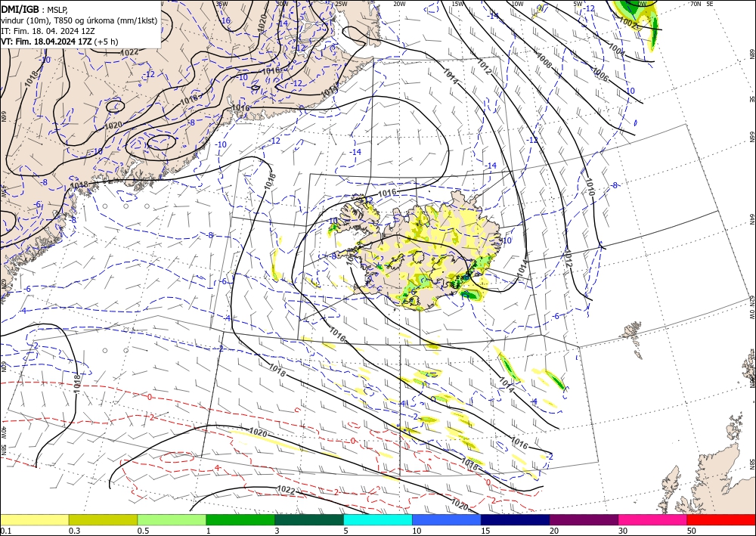Viewport: 756px width, 536px height.
Task: Click the '30' legend value
Action: coord(623,531)
